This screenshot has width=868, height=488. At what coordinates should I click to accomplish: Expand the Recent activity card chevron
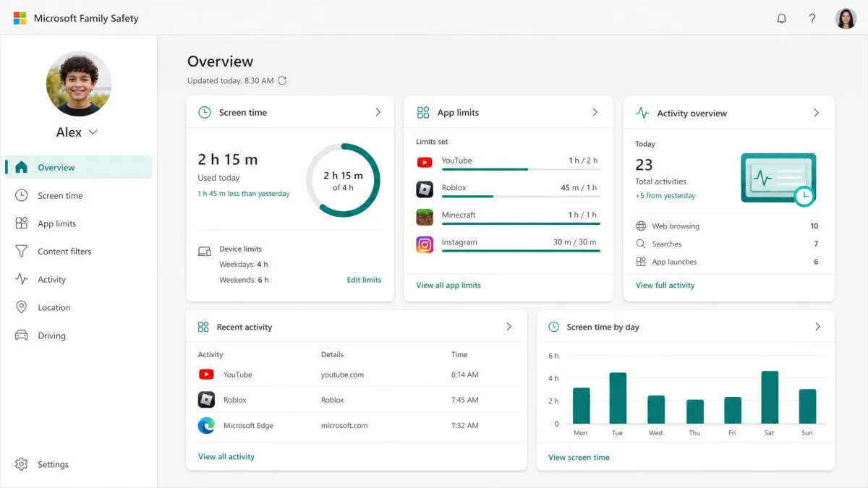pyautogui.click(x=509, y=327)
